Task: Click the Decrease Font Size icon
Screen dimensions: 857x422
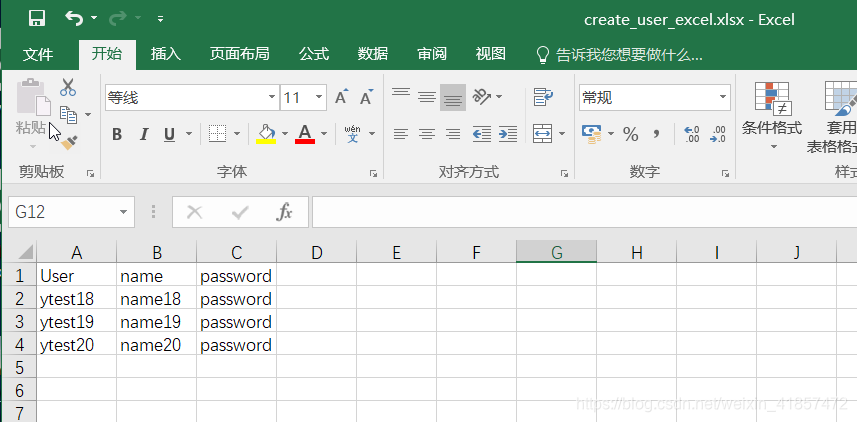Action: 367,97
